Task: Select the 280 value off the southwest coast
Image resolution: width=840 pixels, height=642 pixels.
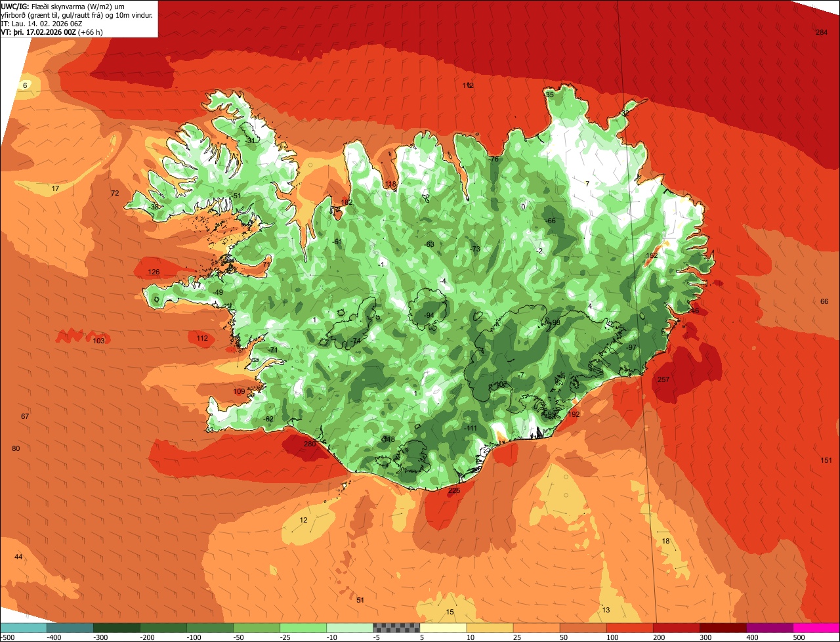Action: pyautogui.click(x=310, y=444)
